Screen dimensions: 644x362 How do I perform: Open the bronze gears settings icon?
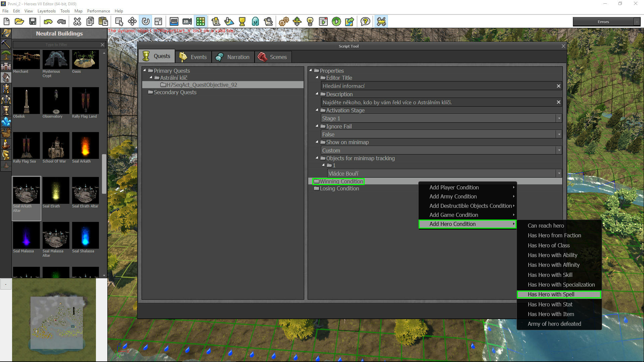coord(284,22)
